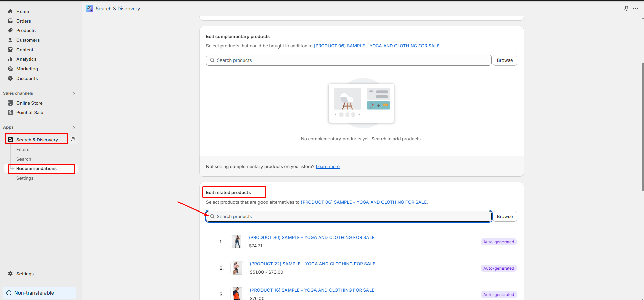644x300 pixels.
Task: Click magnifier icon in complementary products search
Action: pos(212,60)
